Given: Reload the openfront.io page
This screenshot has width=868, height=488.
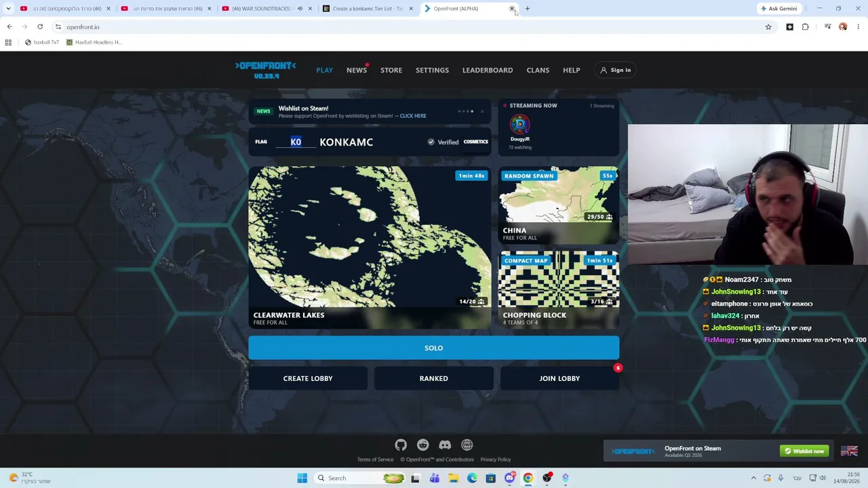Looking at the screenshot, I should coord(40,26).
